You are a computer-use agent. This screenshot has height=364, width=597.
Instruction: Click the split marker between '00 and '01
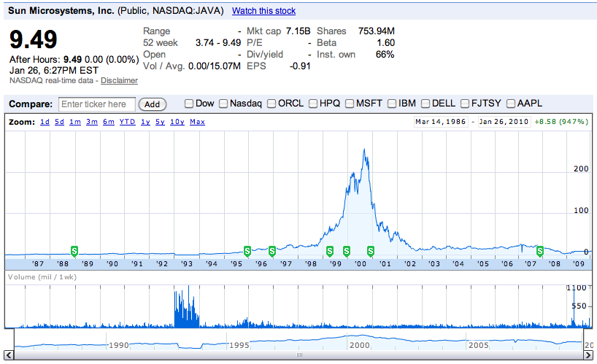371,251
